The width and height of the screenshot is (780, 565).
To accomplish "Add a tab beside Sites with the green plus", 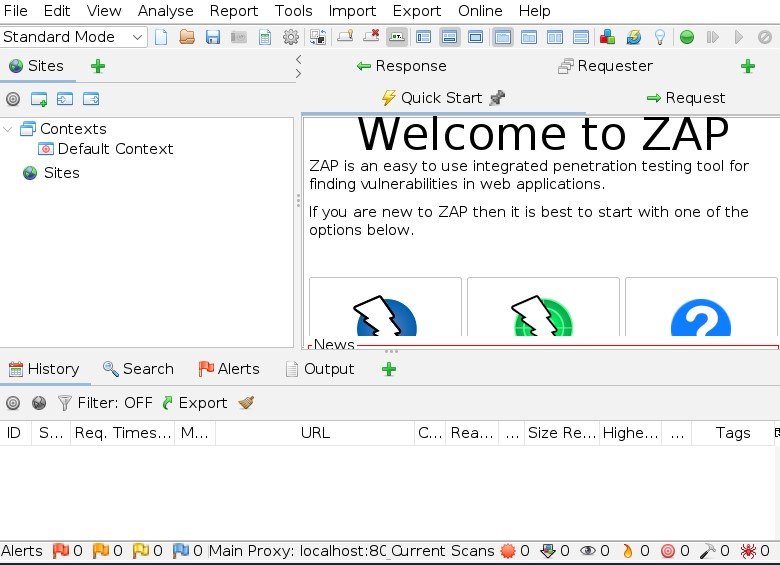I will pos(98,66).
